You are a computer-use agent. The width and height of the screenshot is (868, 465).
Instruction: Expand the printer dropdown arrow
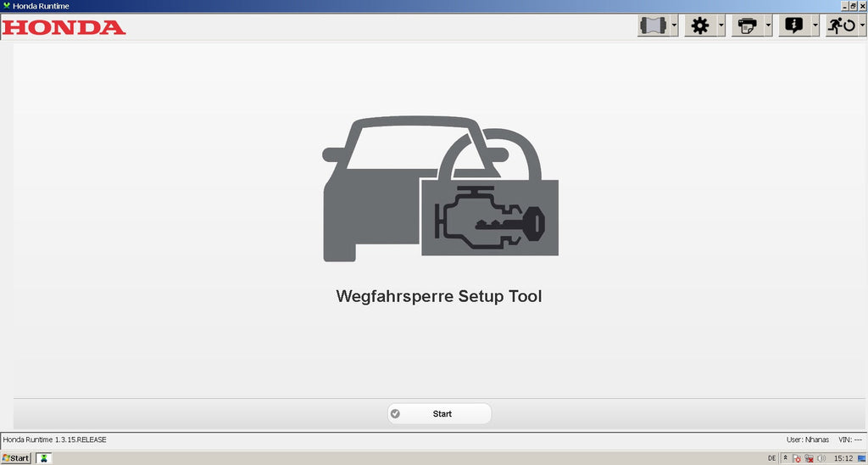coord(768,25)
